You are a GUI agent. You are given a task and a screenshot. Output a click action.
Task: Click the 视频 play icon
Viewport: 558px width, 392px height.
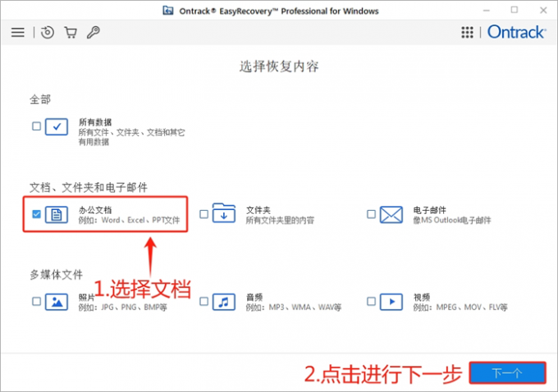[391, 302]
